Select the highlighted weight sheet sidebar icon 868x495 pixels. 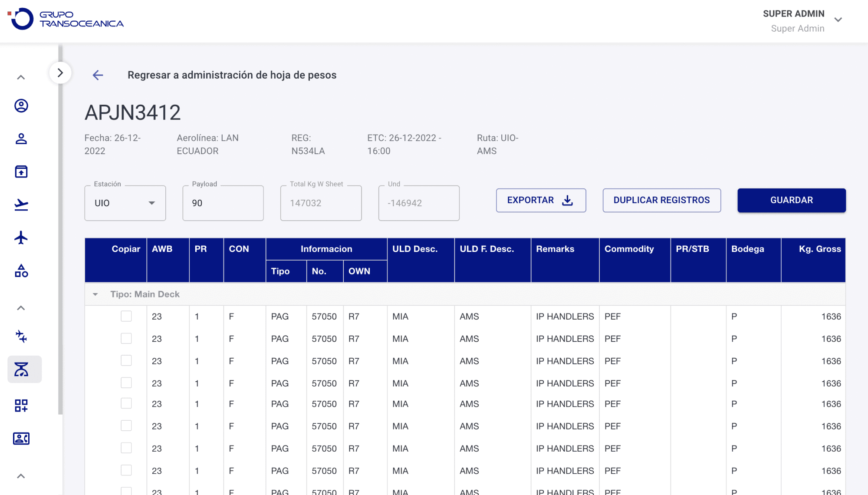coord(25,370)
